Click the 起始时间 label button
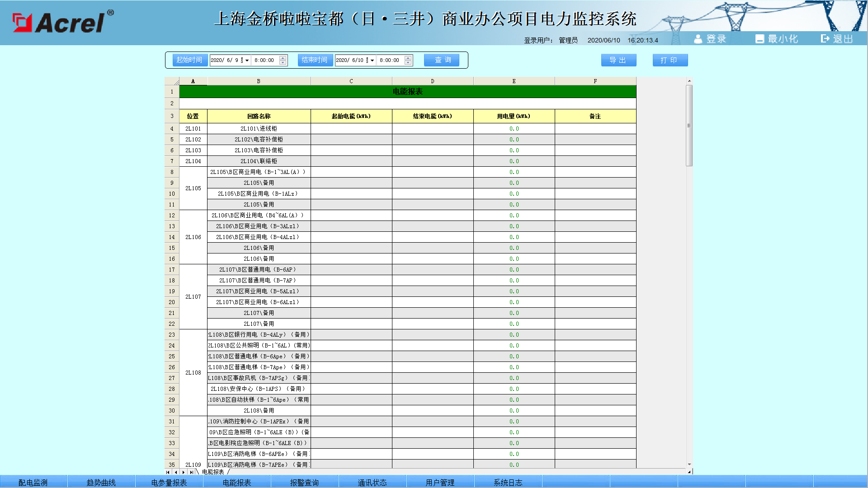The width and height of the screenshot is (868, 488). (x=190, y=60)
